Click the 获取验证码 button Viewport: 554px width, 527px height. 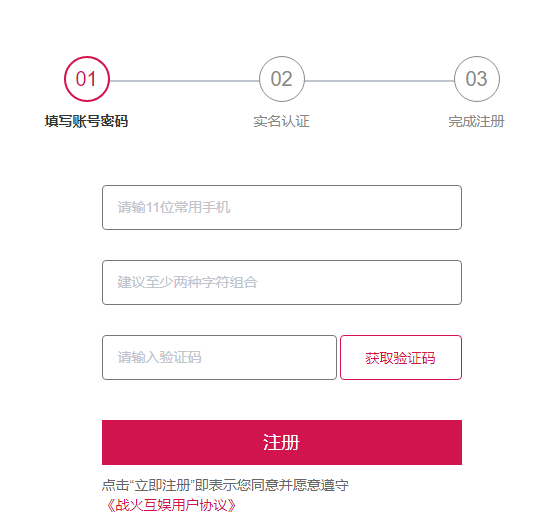[401, 357]
